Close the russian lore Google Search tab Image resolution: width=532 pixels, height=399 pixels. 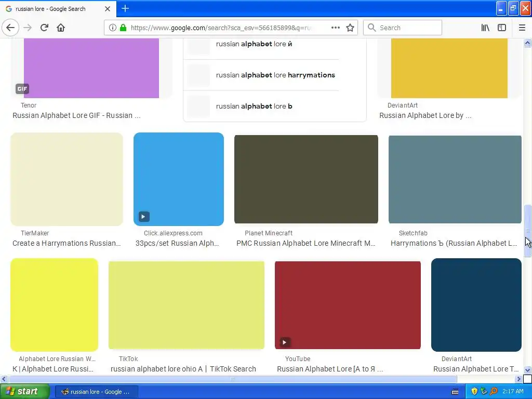tap(107, 9)
